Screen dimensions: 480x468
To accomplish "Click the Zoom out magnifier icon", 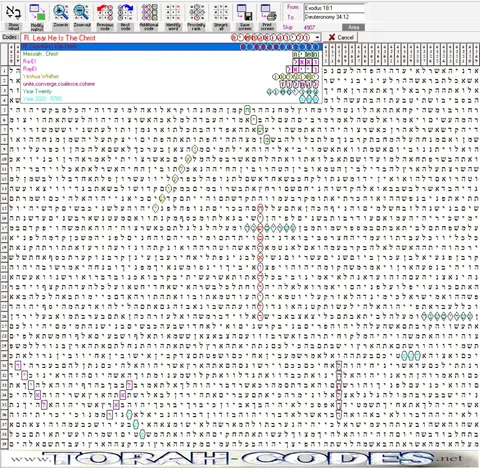I will pos(82,12).
